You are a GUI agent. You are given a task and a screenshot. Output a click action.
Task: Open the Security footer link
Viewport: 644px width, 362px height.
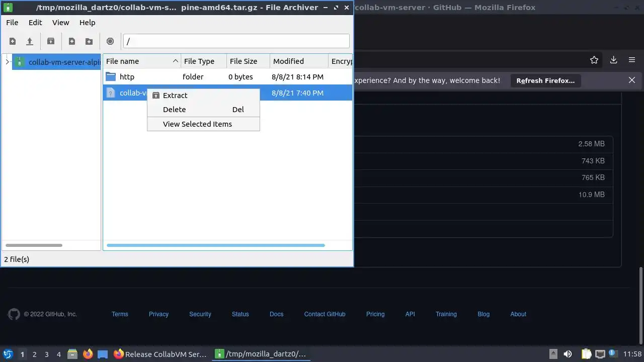(200, 314)
